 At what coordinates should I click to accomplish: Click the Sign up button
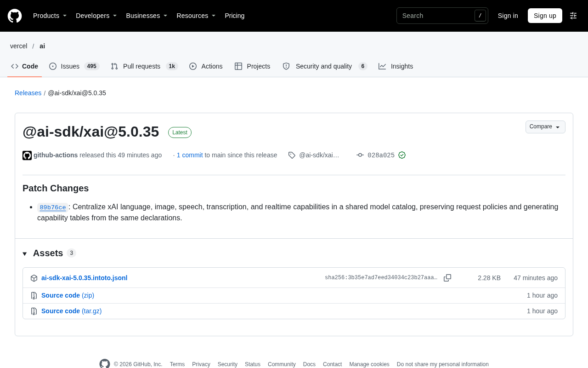click(545, 16)
